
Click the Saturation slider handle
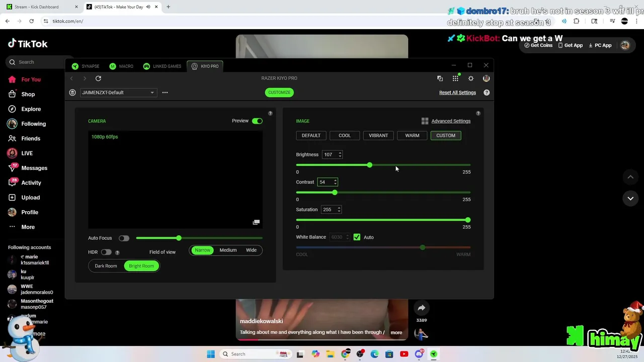click(468, 220)
